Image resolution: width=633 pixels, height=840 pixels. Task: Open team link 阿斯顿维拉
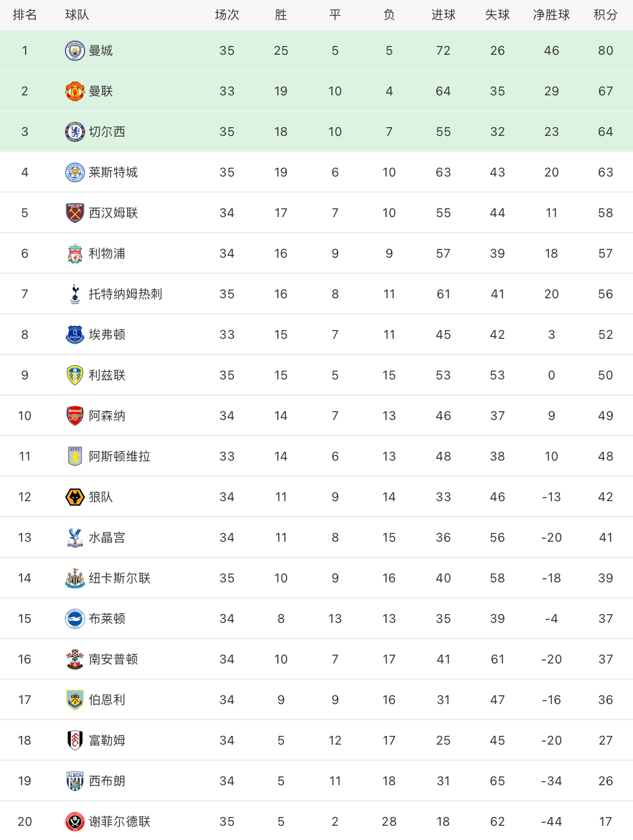pos(120,457)
